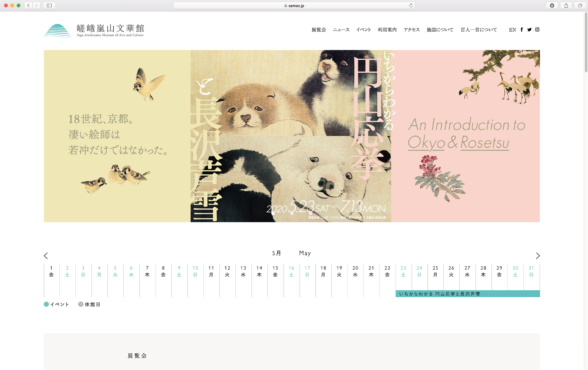Open the イベント menu item
The height and width of the screenshot is (370, 588).
(x=364, y=30)
